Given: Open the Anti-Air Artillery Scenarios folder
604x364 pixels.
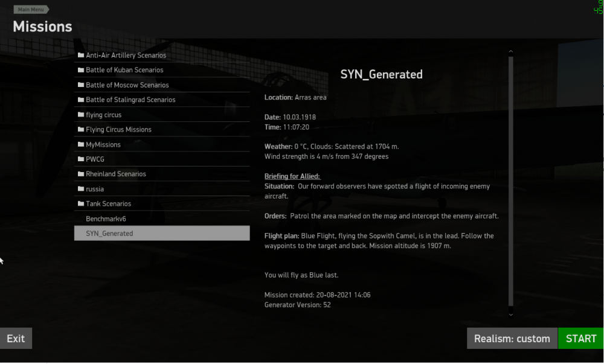Looking at the screenshot, I should tap(162, 55).
